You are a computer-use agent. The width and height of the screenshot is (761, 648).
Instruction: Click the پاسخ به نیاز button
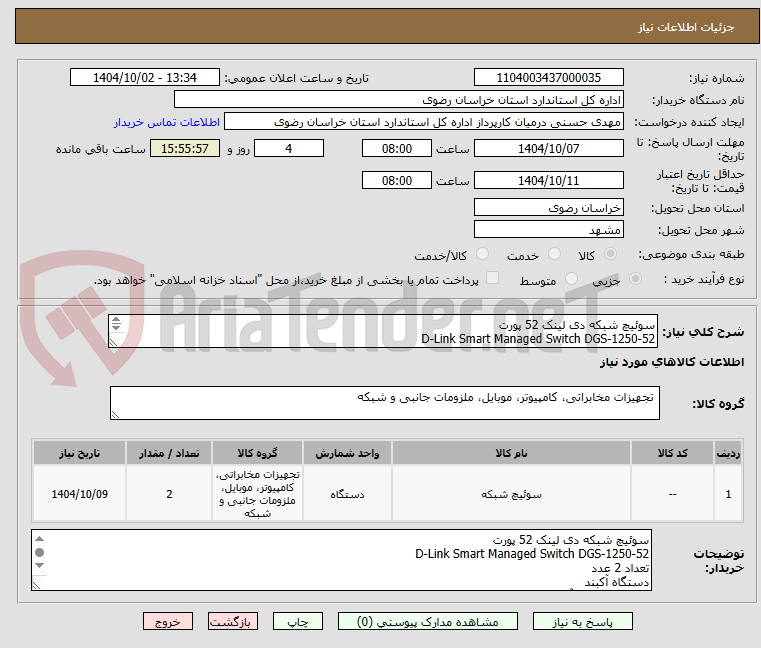(x=582, y=621)
